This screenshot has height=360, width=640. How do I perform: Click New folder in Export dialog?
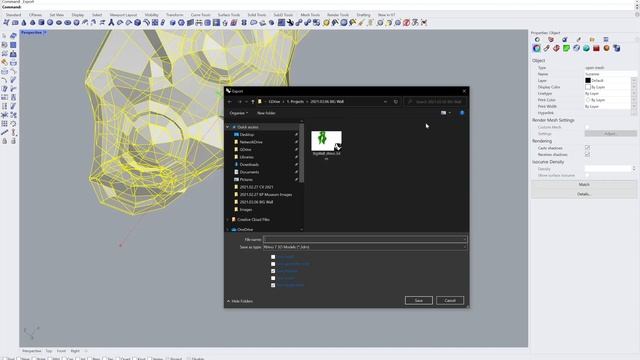(266, 113)
